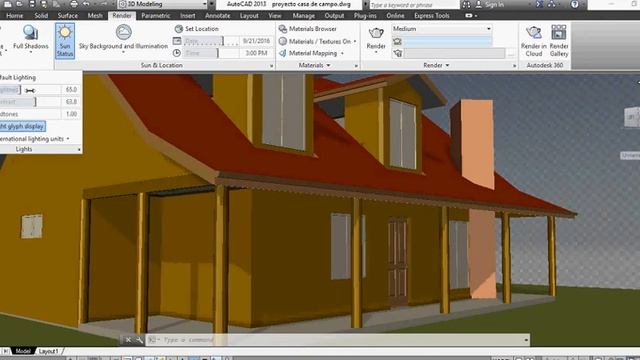This screenshot has width=640, height=360.
Task: Switch to the Home ribbon tab
Action: click(15, 16)
